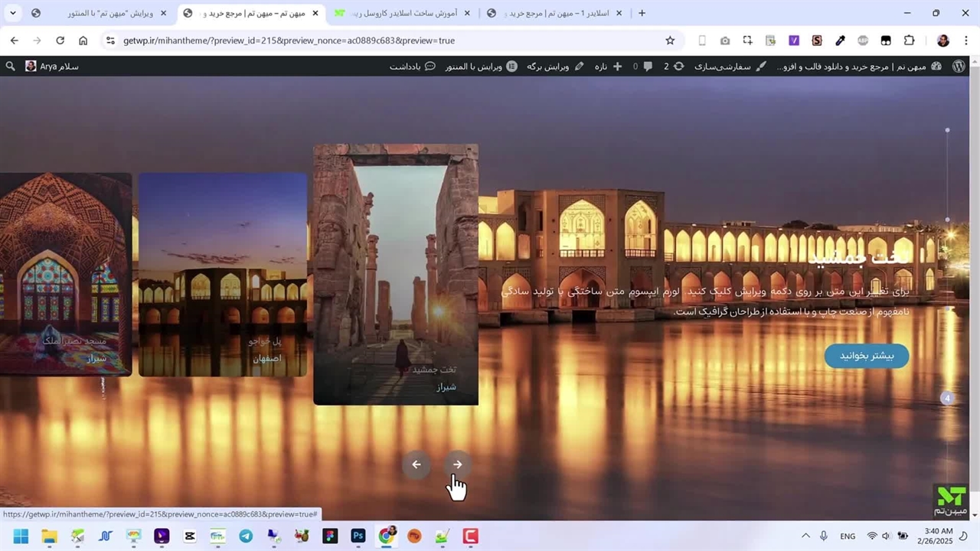Open the Chrome Extensions puzzle icon
The height and width of the screenshot is (551, 980).
click(x=909, y=41)
